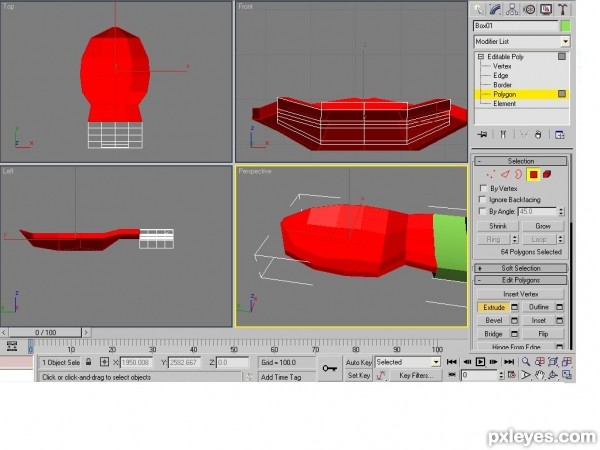Click the large key Set Keys icon
This screenshot has width=600, height=450.
[329, 368]
